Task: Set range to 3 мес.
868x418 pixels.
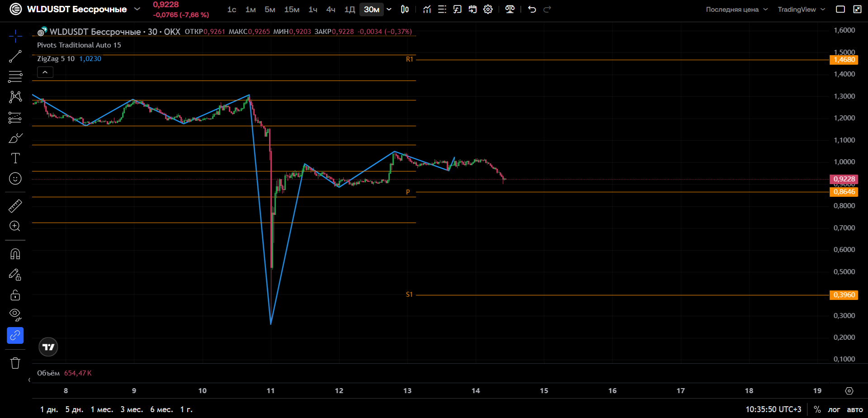Action: tap(132, 409)
